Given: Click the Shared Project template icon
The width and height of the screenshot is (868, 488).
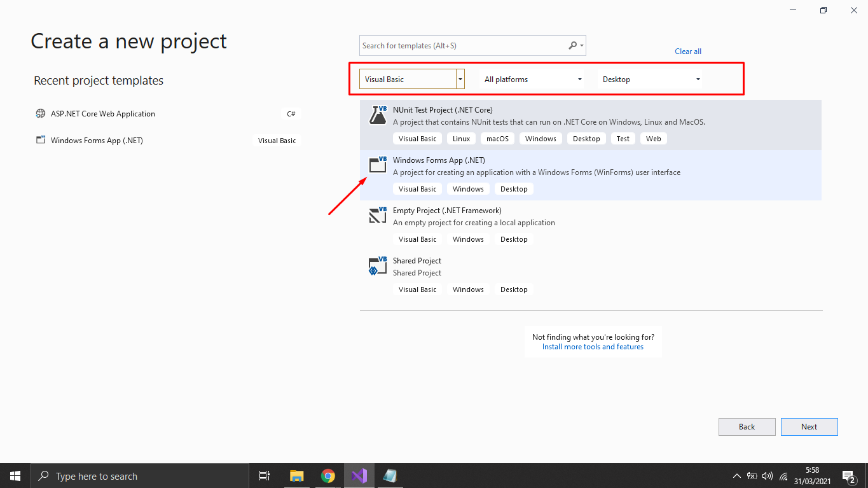Looking at the screenshot, I should pos(377,265).
